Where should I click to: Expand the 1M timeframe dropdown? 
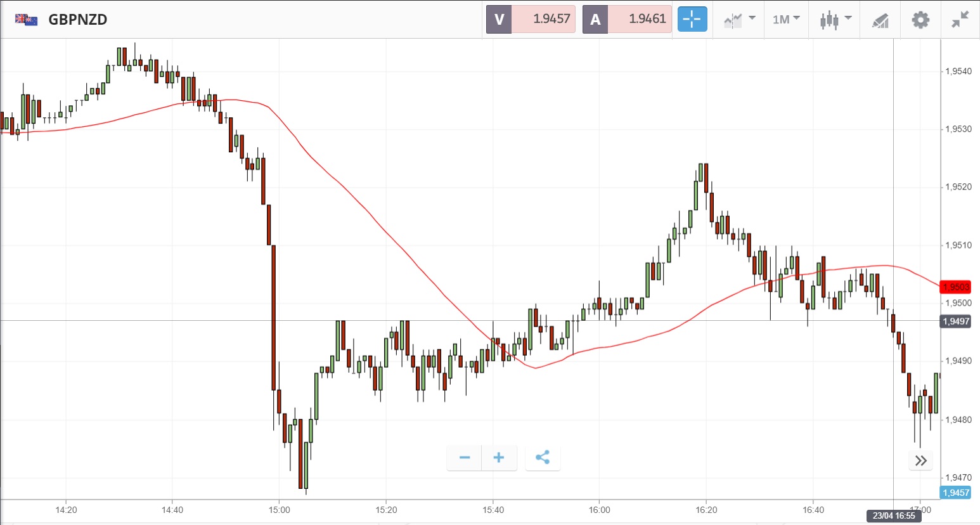786,20
